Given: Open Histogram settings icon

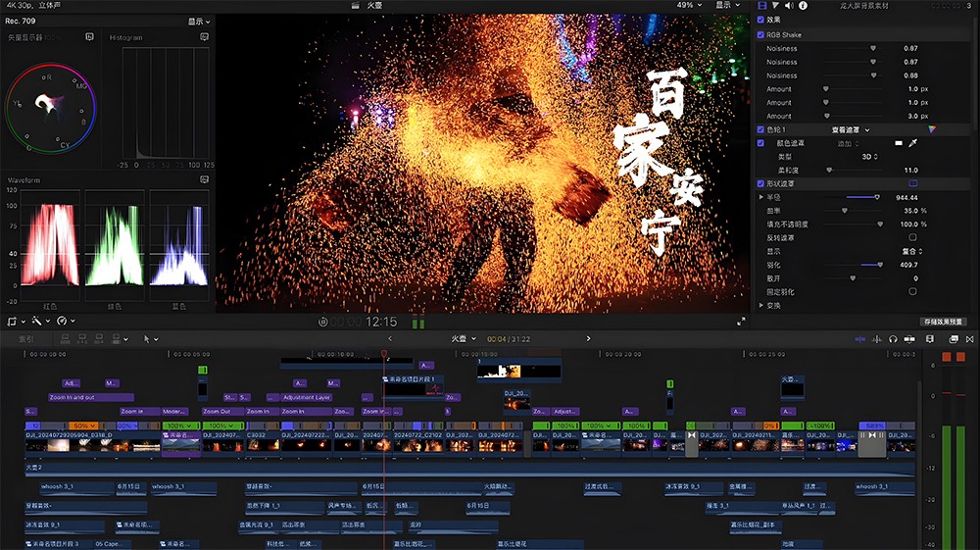Looking at the screenshot, I should (205, 37).
